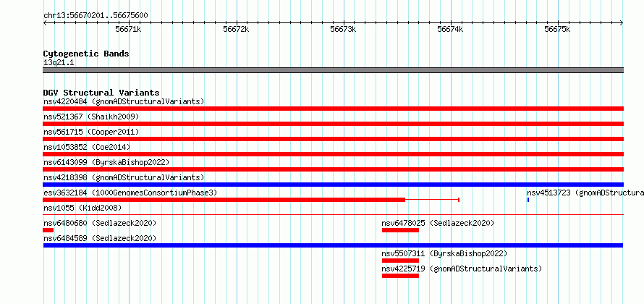Select the red bar under nsv5507311
The height and width of the screenshot is (304, 644).
pyautogui.click(x=400, y=261)
